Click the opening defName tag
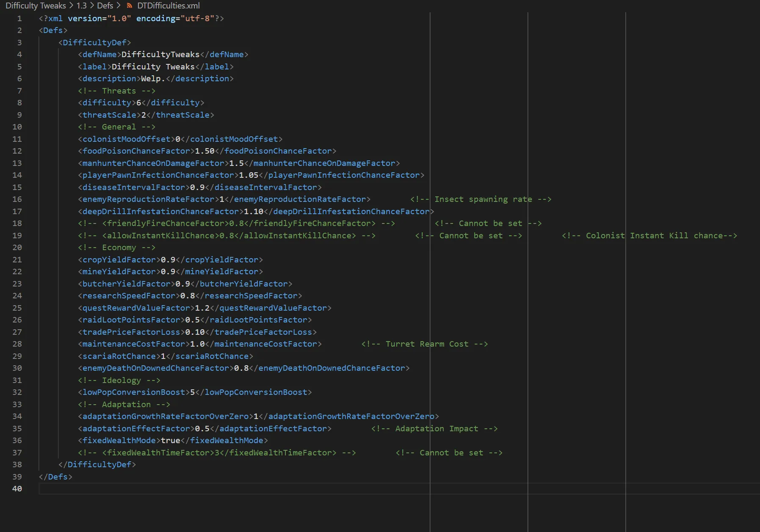This screenshot has width=760, height=532. click(x=99, y=55)
